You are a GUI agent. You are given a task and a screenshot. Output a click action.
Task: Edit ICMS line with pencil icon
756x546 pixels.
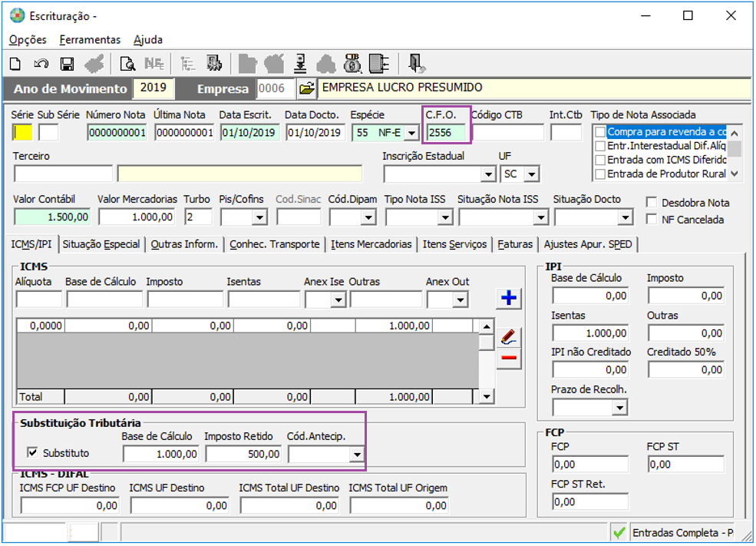pos(509,336)
